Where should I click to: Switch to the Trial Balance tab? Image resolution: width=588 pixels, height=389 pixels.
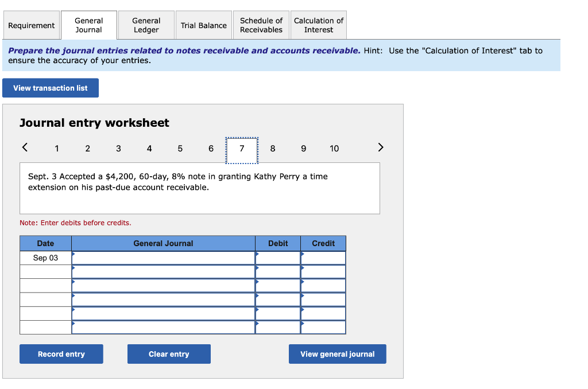pos(204,25)
